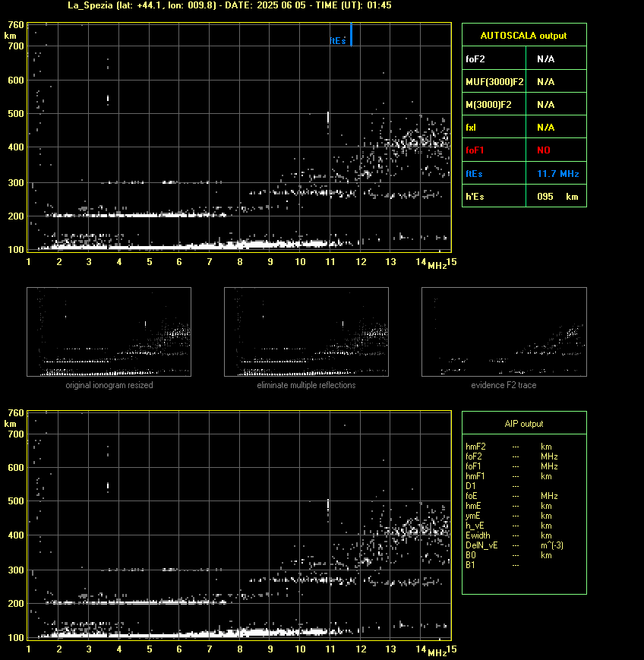
Task: Select the N/A value beside M(3000)F2
Action: pos(545,104)
